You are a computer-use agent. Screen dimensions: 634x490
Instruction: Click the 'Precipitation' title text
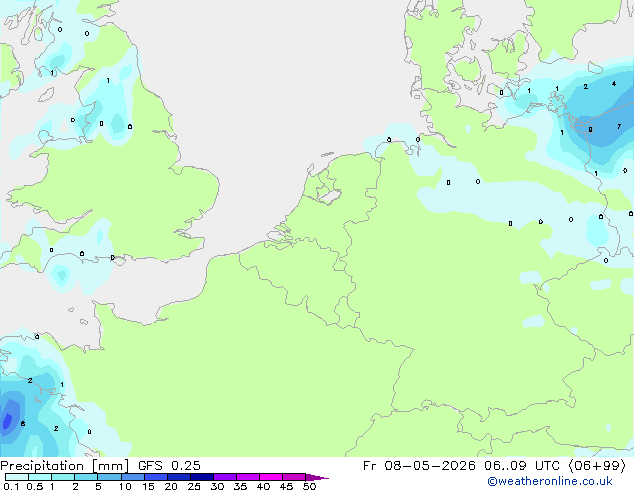[42, 466]
